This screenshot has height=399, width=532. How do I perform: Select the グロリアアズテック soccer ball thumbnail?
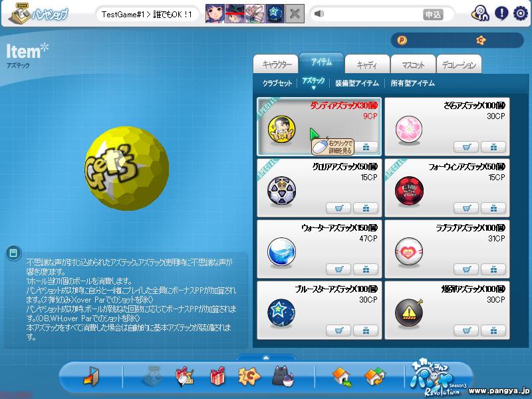tap(281, 191)
